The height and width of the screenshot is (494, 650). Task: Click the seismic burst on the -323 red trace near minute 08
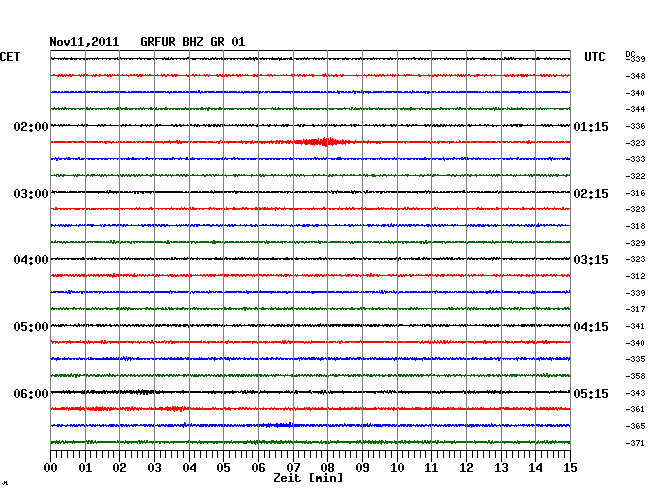[324, 142]
